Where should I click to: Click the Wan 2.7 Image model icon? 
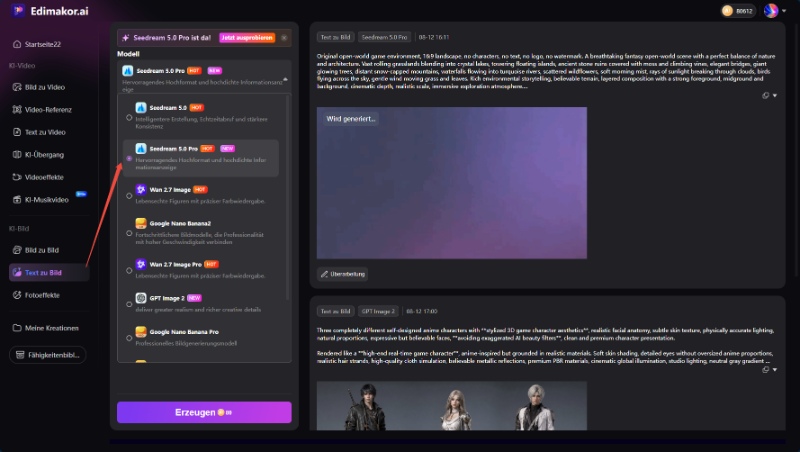141,189
